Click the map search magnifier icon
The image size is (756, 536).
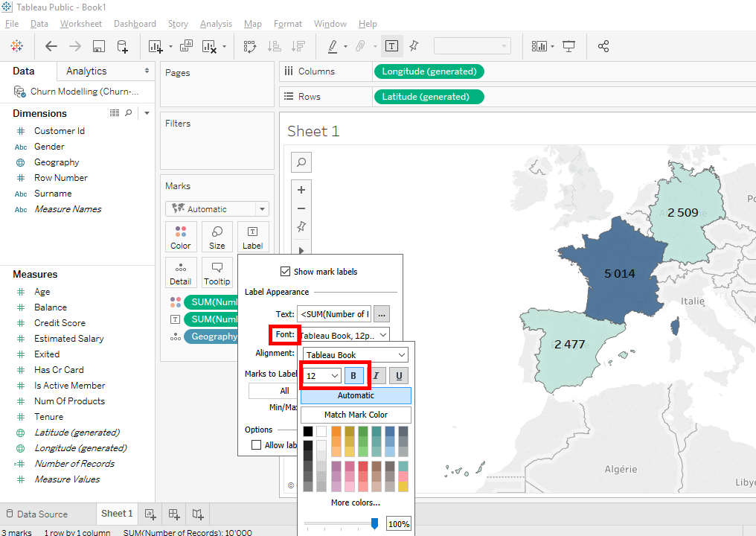[x=301, y=162]
